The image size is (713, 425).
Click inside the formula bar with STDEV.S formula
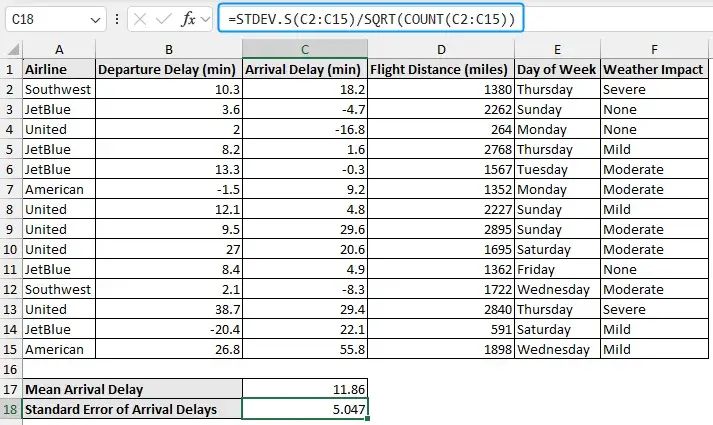click(371, 19)
